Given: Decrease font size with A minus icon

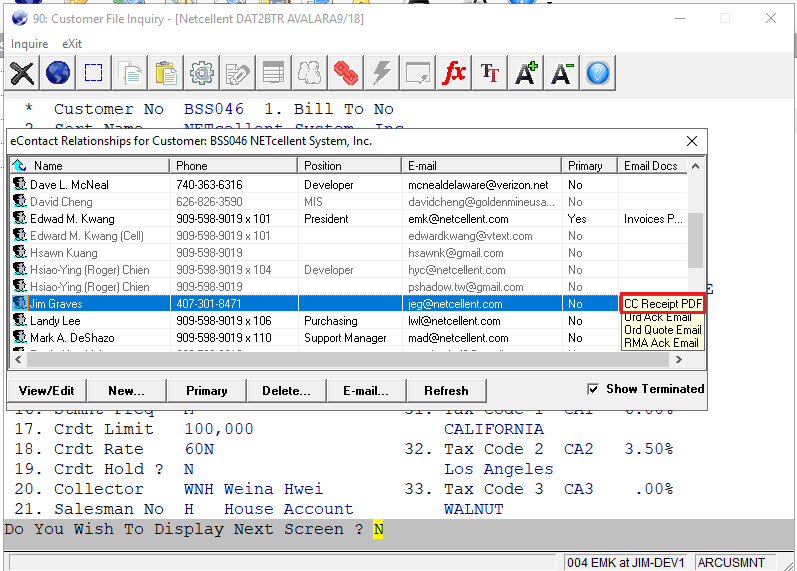Looking at the screenshot, I should (x=561, y=73).
